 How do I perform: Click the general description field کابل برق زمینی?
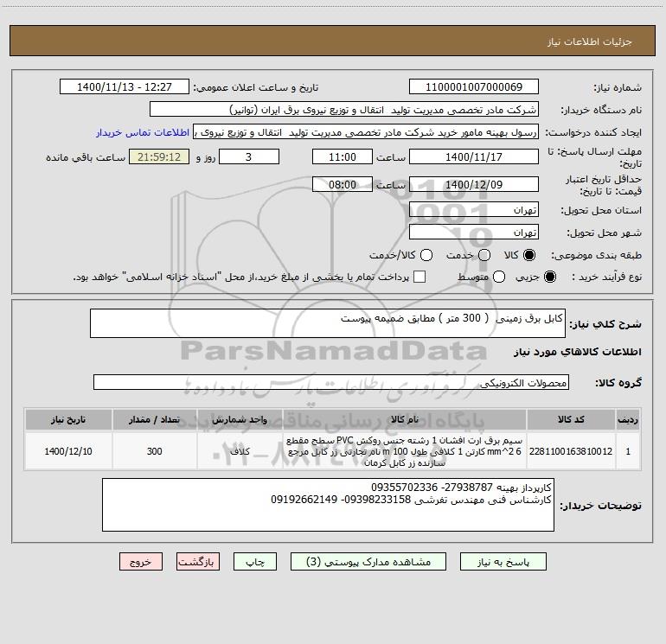(328, 323)
